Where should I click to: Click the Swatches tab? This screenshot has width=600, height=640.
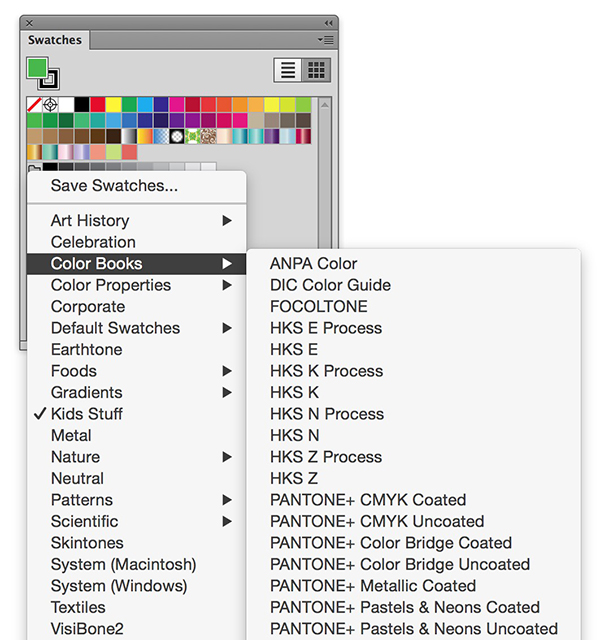55,40
